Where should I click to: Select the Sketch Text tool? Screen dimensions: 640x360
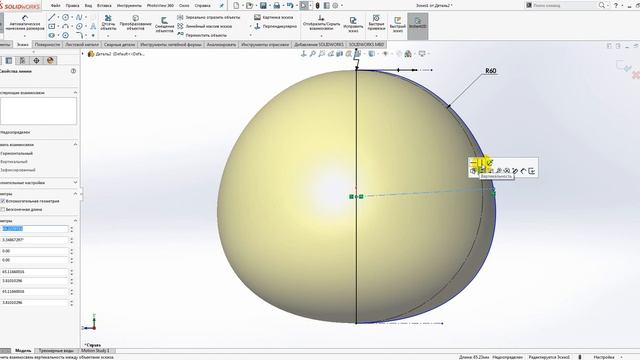point(93,26)
